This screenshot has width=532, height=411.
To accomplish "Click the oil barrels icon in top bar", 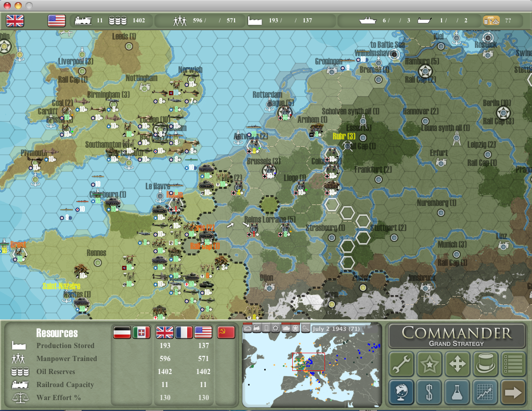I will coord(118,20).
